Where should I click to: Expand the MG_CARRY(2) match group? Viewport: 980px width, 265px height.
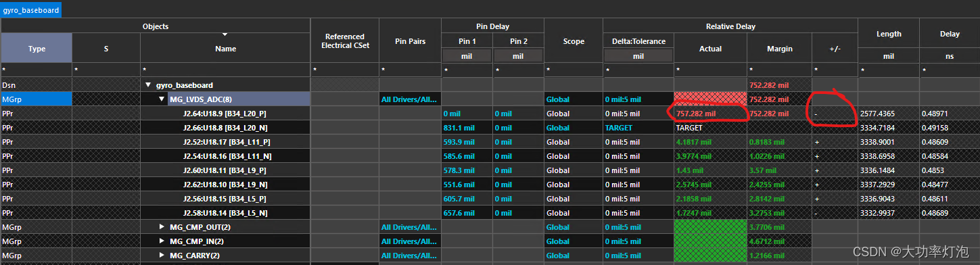pos(162,256)
